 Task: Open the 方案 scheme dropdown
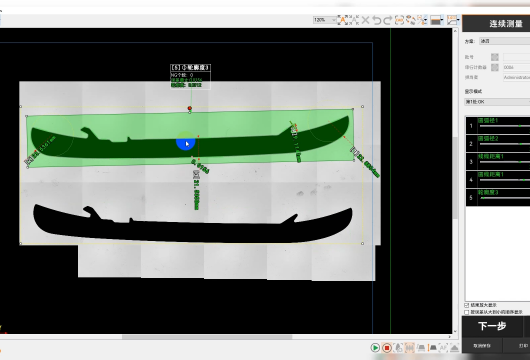(x=505, y=41)
